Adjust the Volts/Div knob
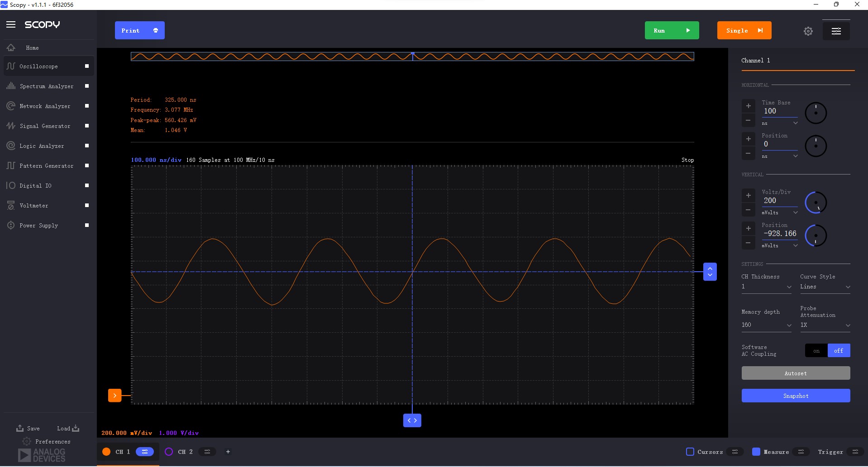 click(x=816, y=203)
